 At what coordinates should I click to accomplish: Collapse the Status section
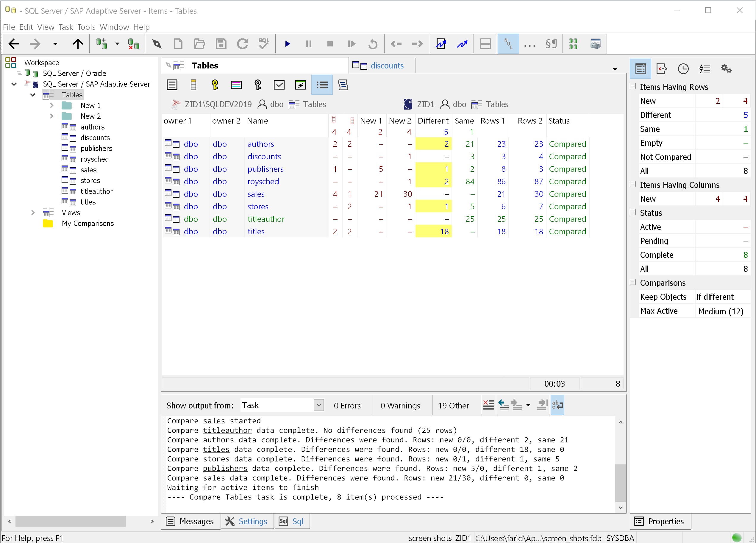[x=633, y=212]
